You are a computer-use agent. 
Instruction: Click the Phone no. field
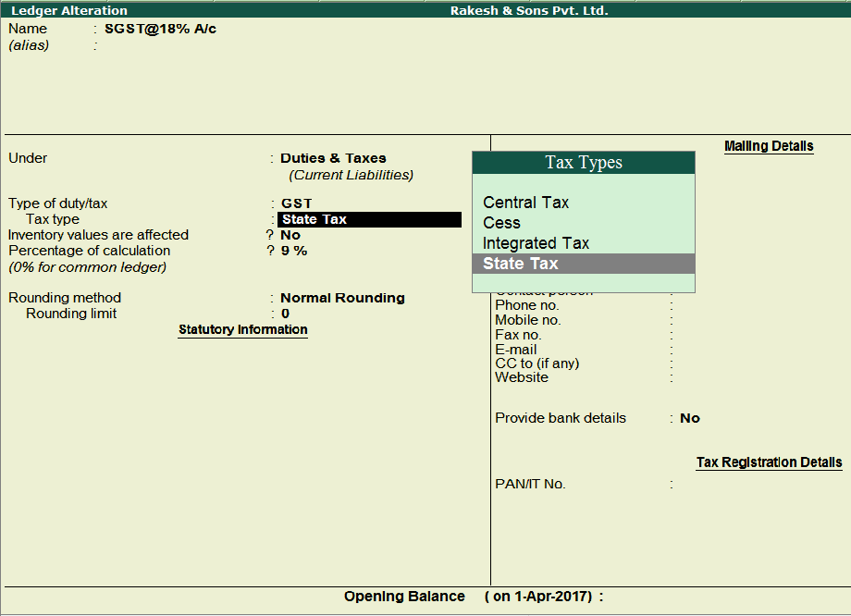tap(703, 304)
